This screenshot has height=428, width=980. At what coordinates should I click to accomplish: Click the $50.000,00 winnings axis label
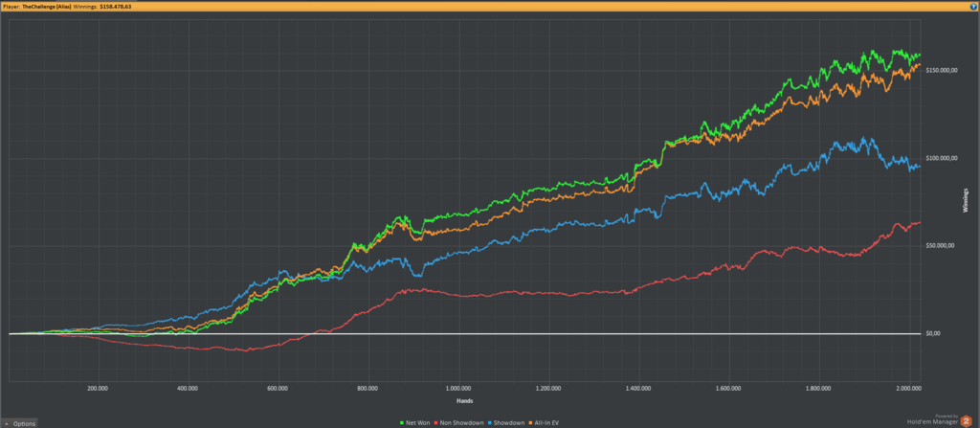940,246
